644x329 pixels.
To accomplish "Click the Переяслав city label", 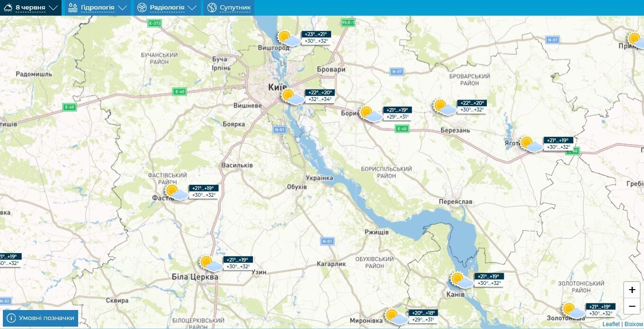I will click(x=455, y=201).
